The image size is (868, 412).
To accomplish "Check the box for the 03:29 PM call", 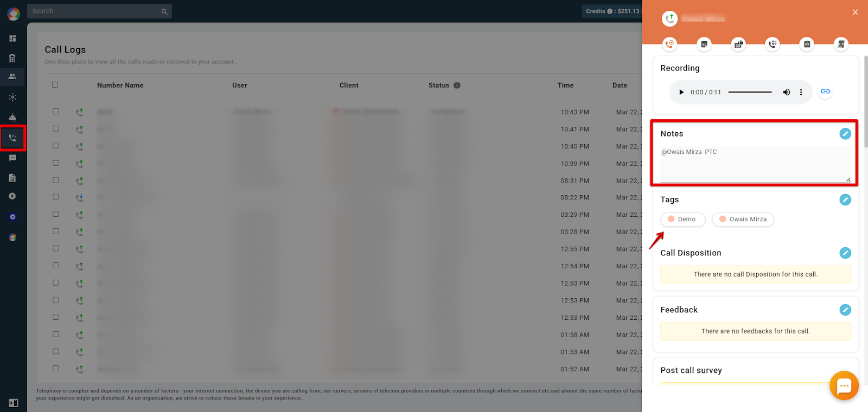I will pos(55,214).
